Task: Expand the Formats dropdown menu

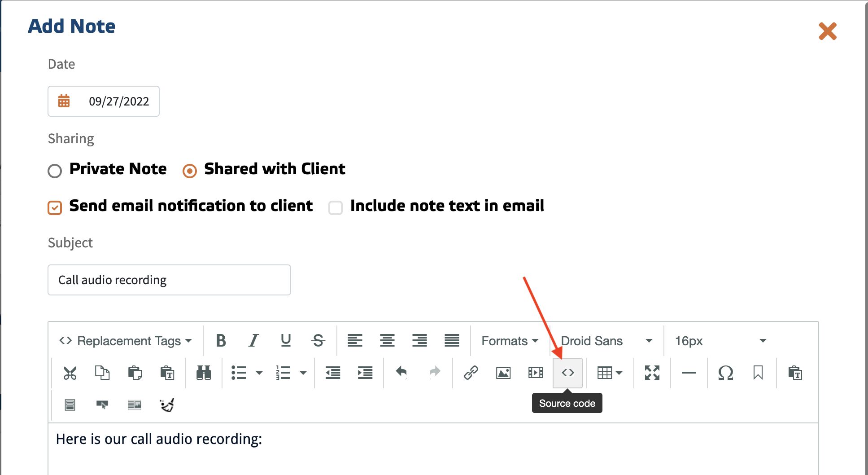Action: 510,341
